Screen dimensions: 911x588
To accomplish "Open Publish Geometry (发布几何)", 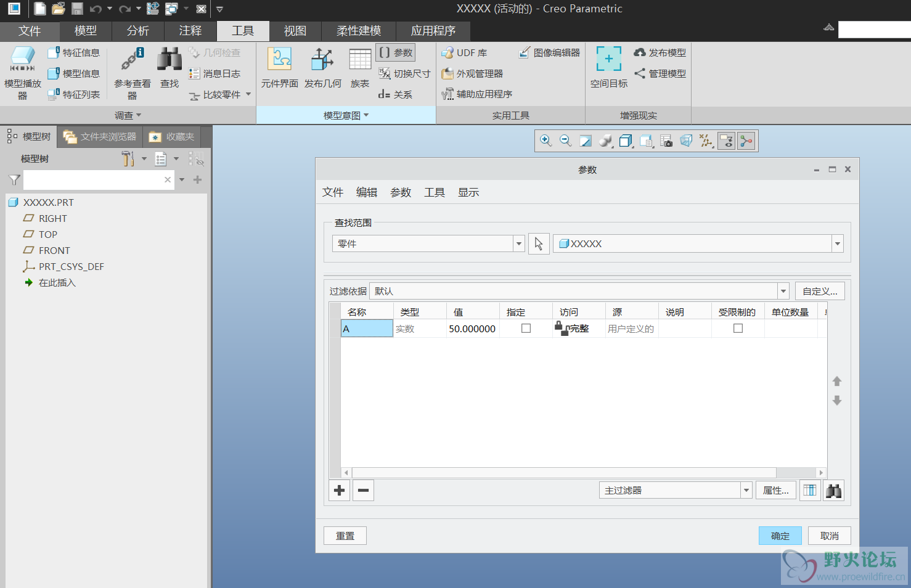I will coord(323,68).
